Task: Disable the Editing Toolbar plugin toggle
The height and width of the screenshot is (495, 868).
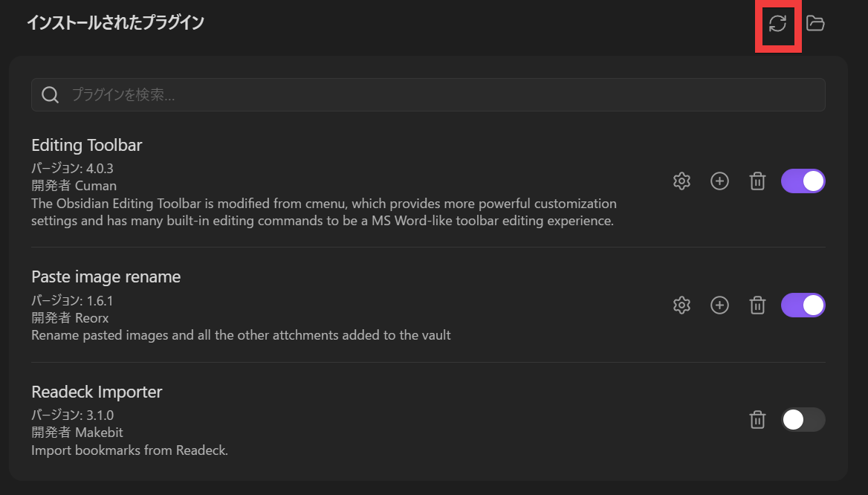Action: [x=803, y=181]
